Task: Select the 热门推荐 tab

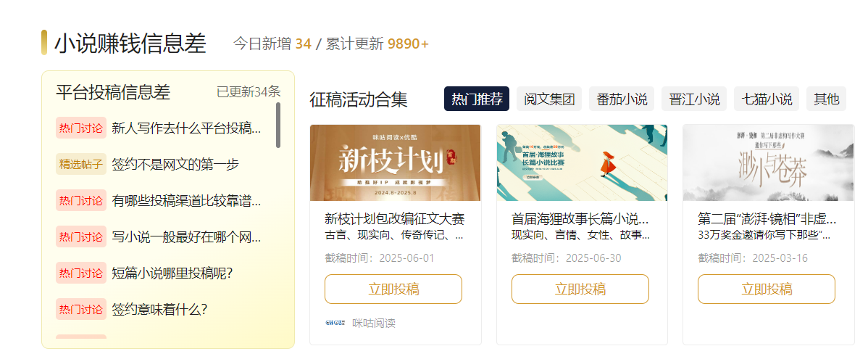Action: 477,99
